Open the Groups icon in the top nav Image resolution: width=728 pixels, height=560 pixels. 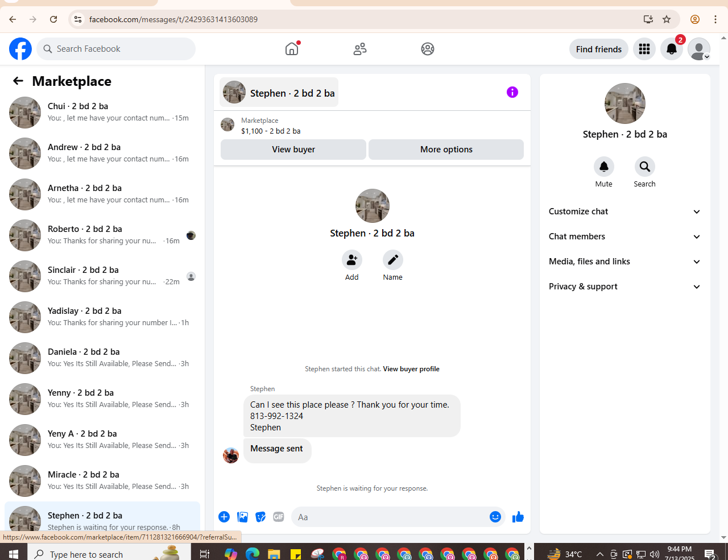coord(428,49)
